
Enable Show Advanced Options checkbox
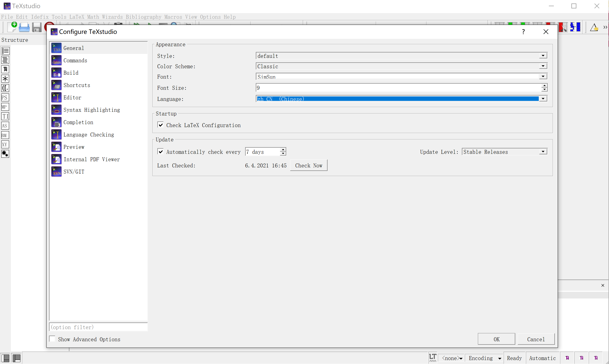click(x=52, y=339)
